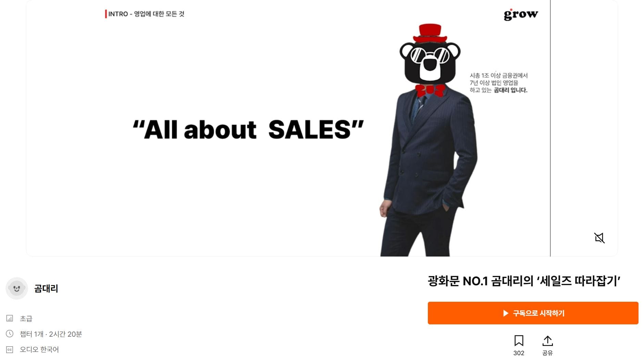This screenshot has height=361, width=644.
Task: Click the 302 bookmark count
Action: (x=519, y=353)
